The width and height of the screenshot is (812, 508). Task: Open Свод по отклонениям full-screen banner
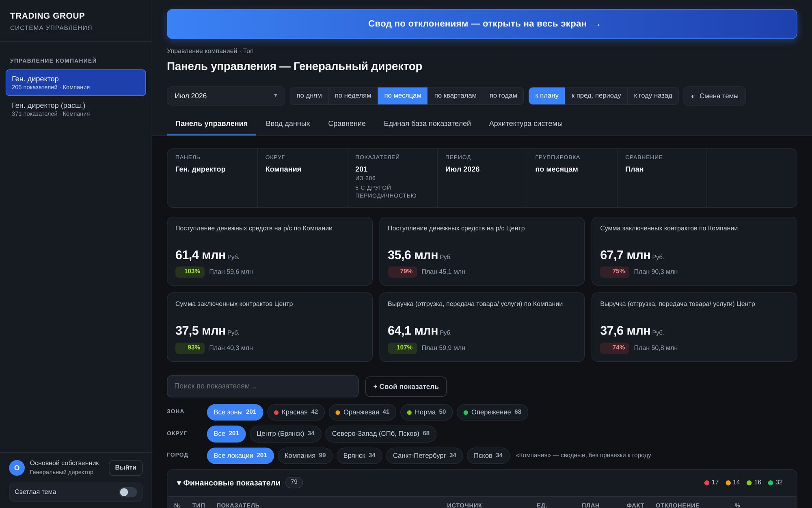[482, 24]
